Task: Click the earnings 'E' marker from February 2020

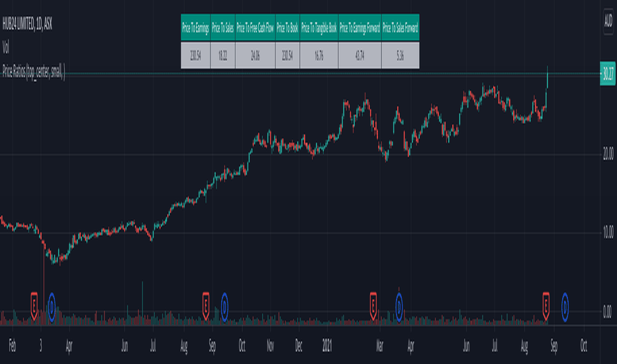Action: tap(34, 306)
